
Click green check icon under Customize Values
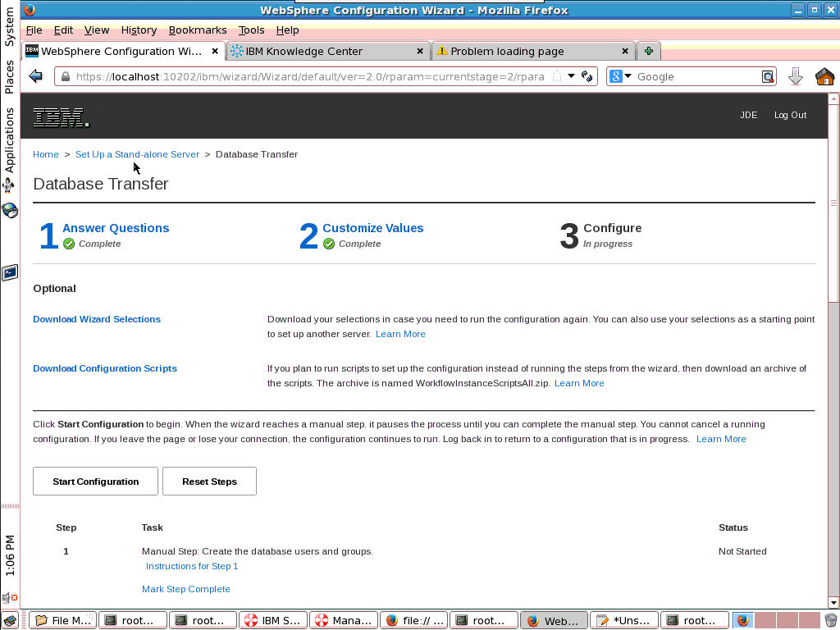(x=329, y=244)
